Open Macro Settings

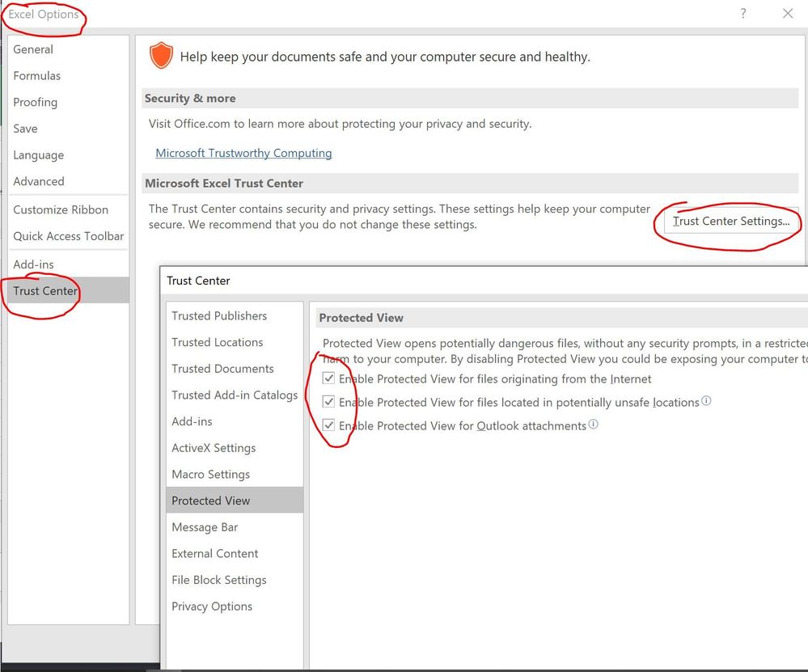pos(235,474)
